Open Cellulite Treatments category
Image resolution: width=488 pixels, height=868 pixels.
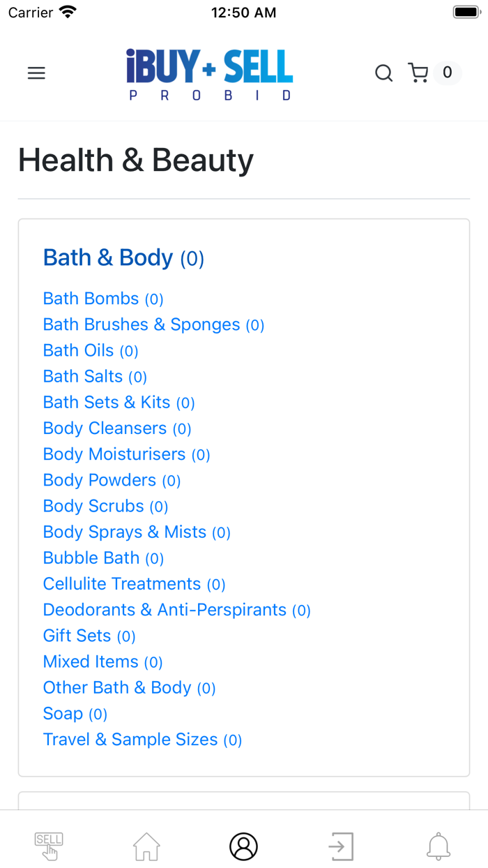coord(122,583)
